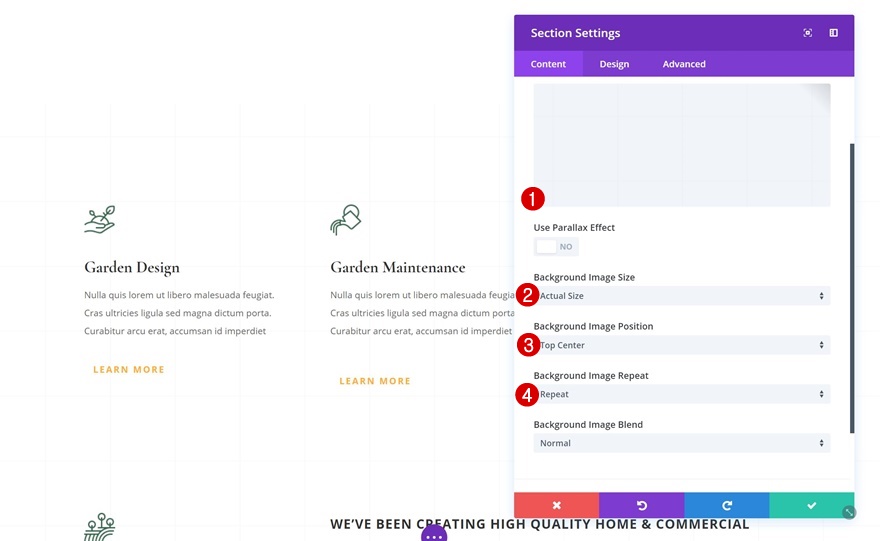Click Learn More under Garden Maintenance
880x541 pixels.
(375, 381)
